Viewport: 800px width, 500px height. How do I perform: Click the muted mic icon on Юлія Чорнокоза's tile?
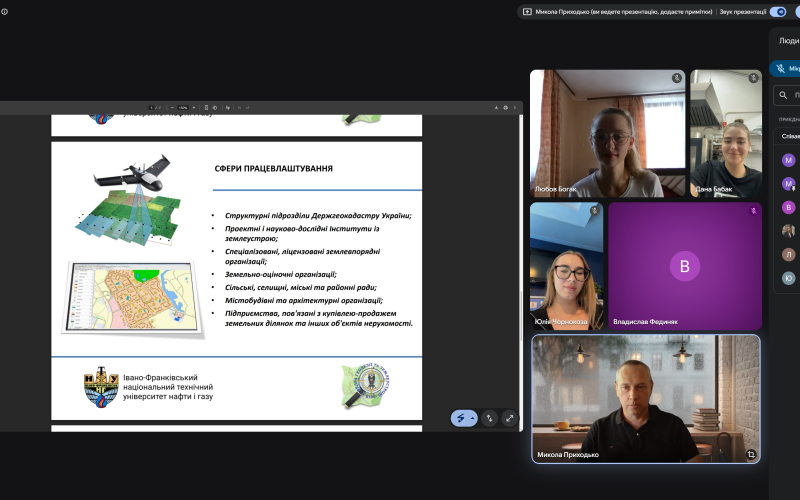[594, 210]
